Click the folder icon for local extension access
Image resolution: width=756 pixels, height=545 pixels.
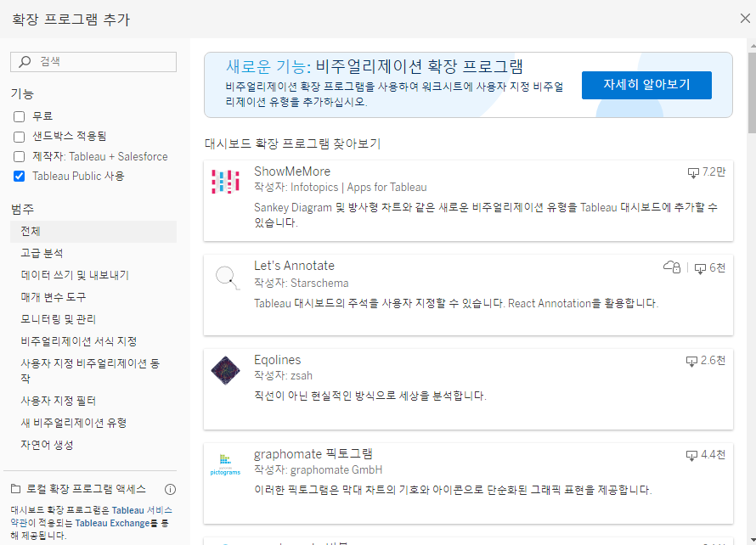15,489
